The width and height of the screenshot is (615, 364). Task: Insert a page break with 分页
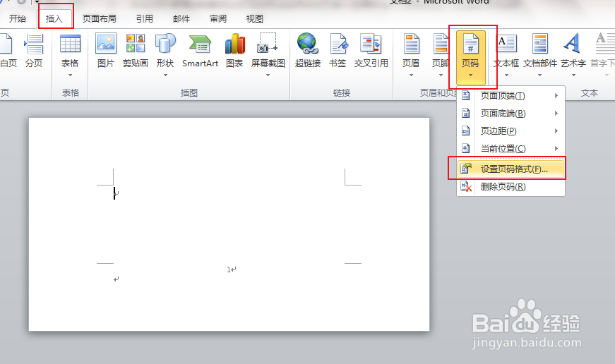(x=34, y=51)
